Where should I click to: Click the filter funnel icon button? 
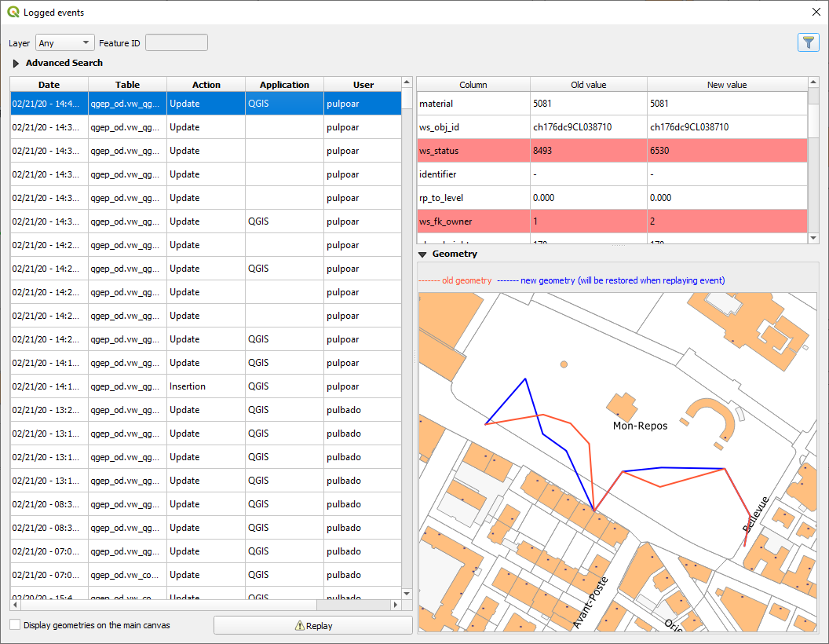pos(808,42)
